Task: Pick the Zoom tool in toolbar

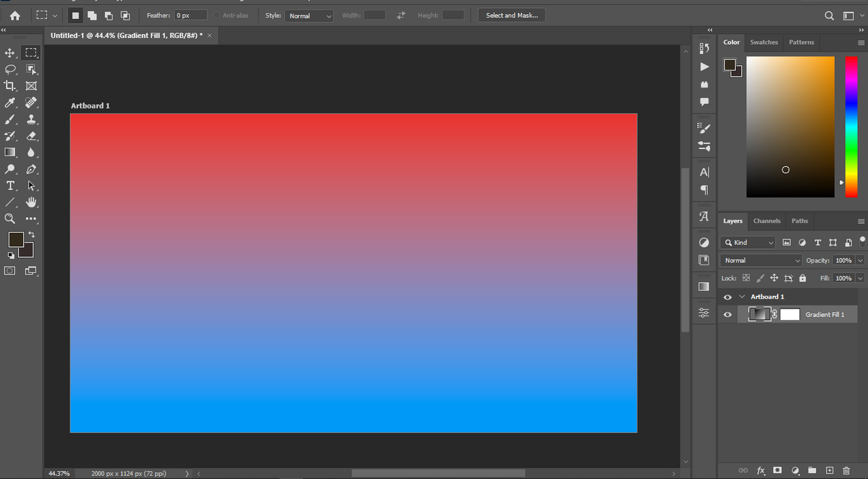Action: coord(10,218)
